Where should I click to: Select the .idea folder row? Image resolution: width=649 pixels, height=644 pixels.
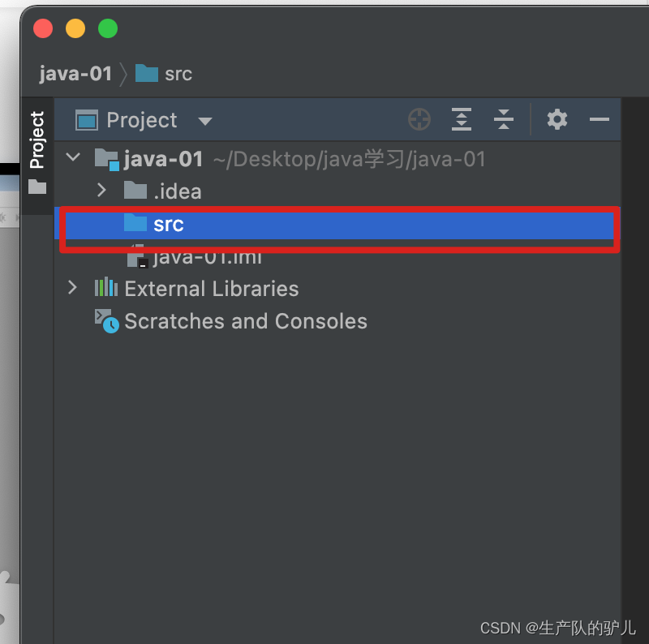coord(337,191)
